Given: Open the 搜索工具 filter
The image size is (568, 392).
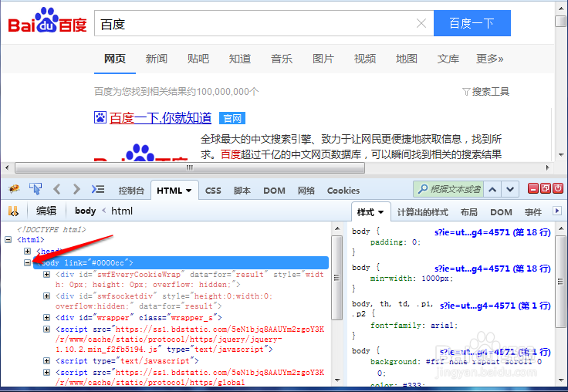Looking at the screenshot, I should coord(485,92).
